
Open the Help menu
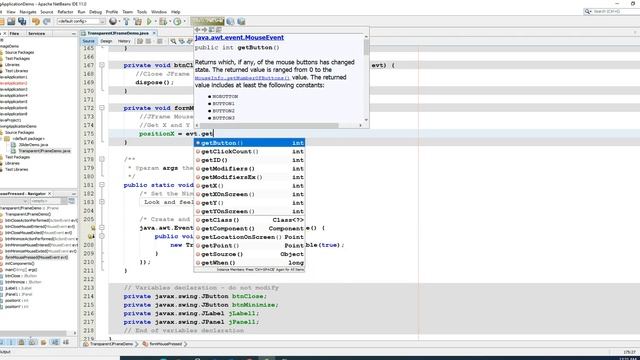tap(176, 12)
